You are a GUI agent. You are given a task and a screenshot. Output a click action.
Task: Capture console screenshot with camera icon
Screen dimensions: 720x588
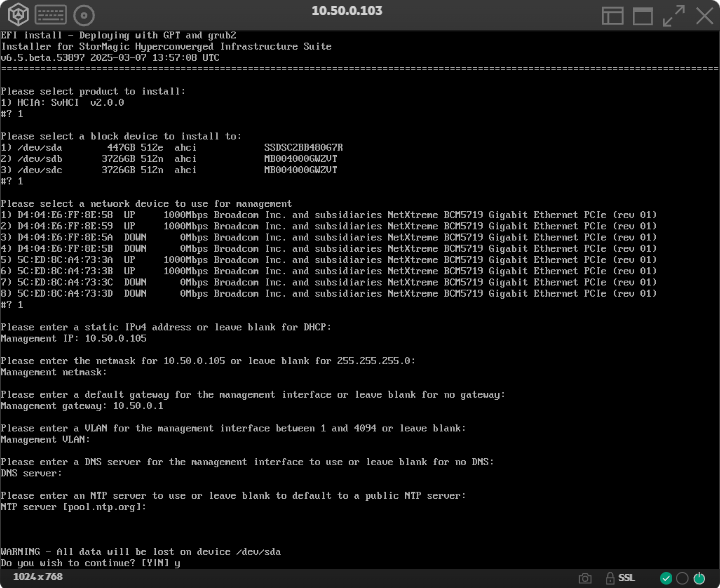tap(585, 578)
